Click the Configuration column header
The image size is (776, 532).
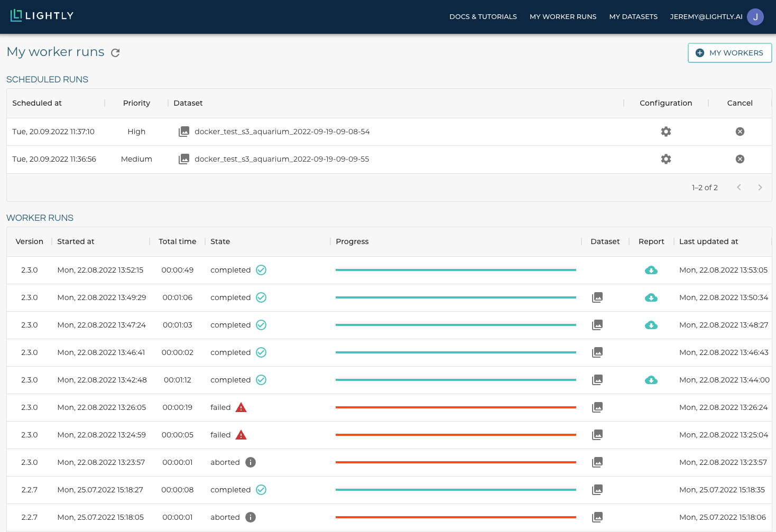(x=666, y=103)
